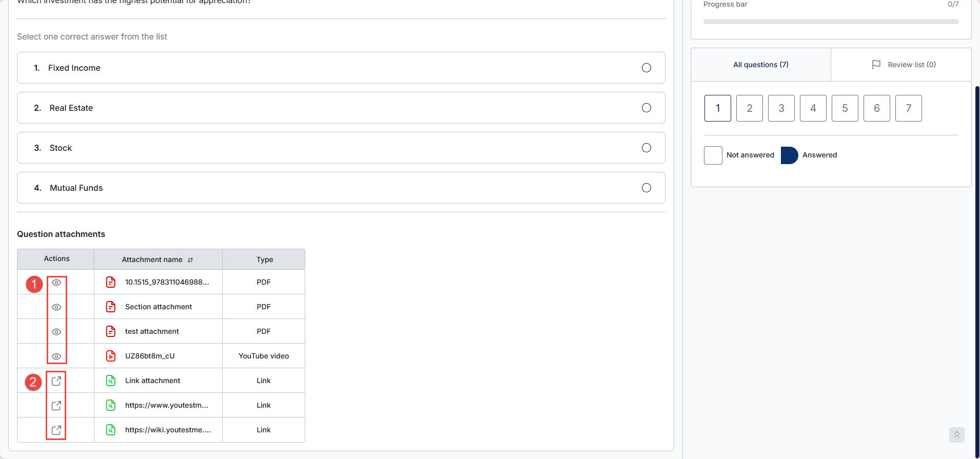Go to question 2

coord(749,108)
